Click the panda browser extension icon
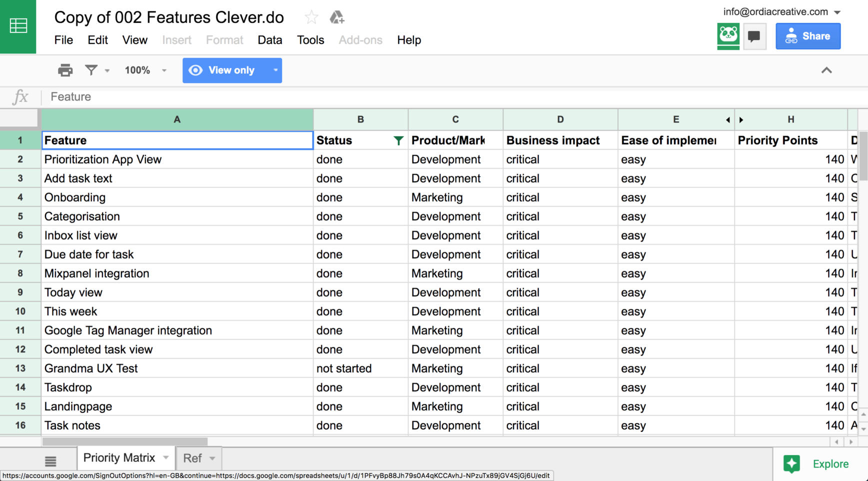The image size is (868, 481). 728,36
